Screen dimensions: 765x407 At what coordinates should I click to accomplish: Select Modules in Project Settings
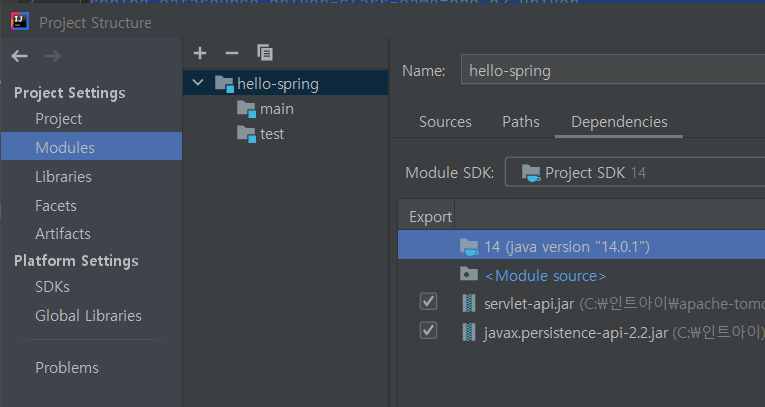pos(92,146)
